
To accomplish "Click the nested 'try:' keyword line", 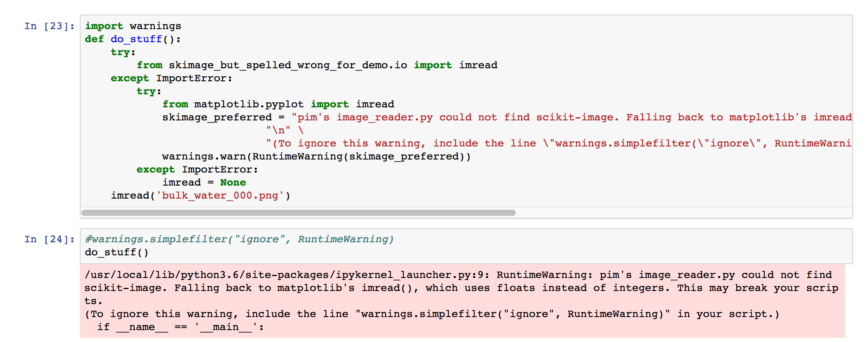I will 149,91.
